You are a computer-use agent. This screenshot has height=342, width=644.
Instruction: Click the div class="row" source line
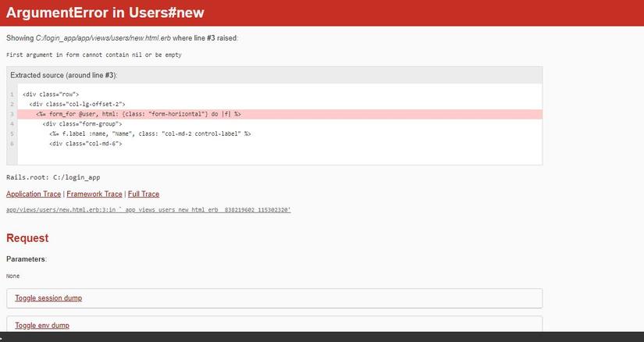51,94
